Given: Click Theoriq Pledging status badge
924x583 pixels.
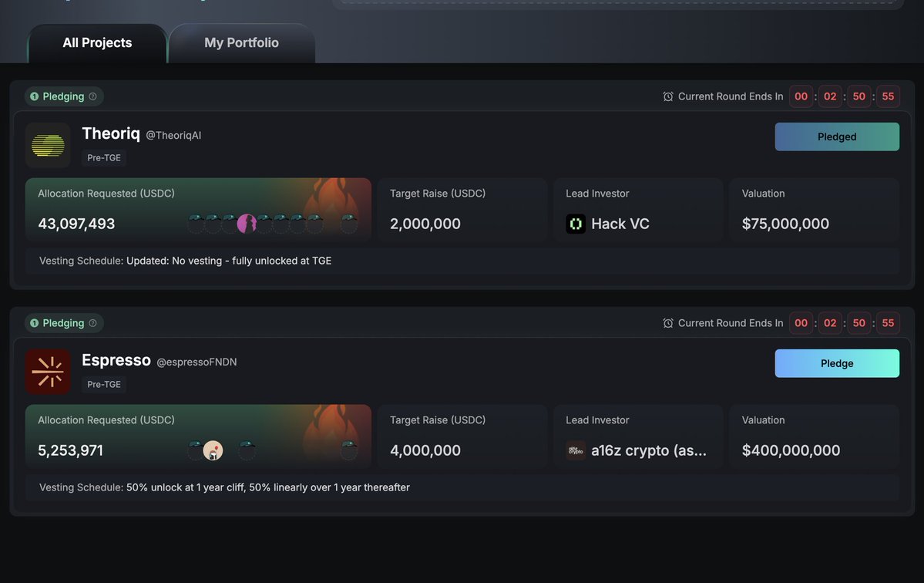Looking at the screenshot, I should pyautogui.click(x=64, y=96).
